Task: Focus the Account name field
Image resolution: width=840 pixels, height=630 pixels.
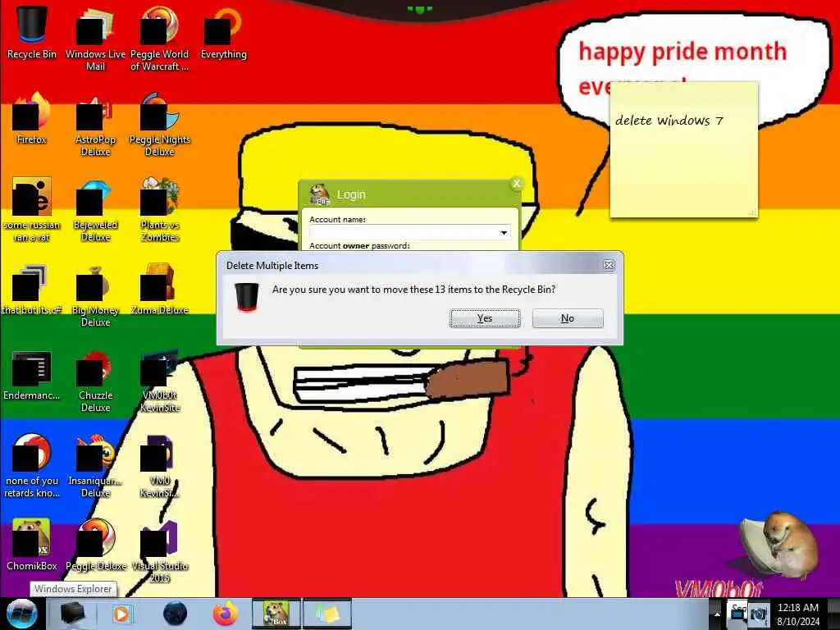Action: pos(410,232)
